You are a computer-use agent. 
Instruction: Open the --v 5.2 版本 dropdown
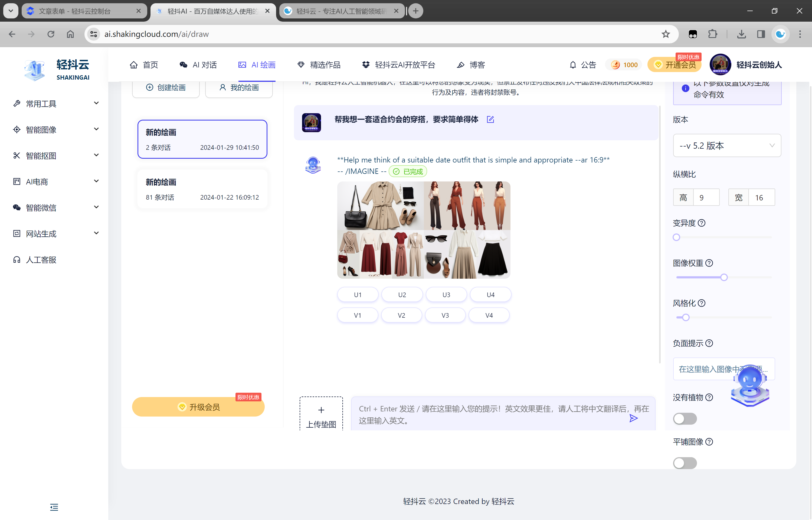coord(727,145)
